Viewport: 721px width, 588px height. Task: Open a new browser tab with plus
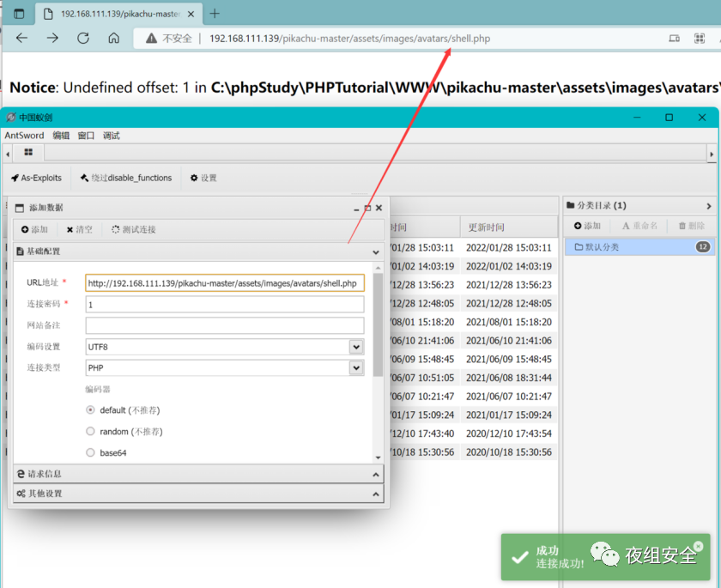point(215,14)
